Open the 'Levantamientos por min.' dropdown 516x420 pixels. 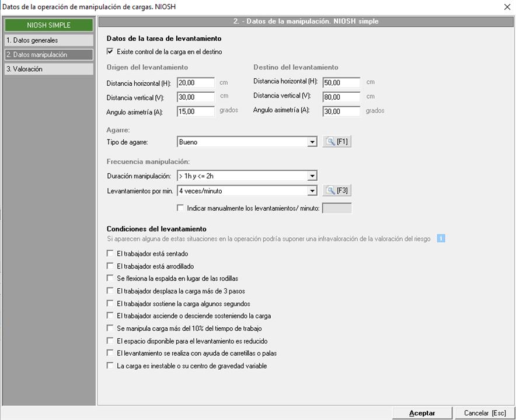click(312, 190)
